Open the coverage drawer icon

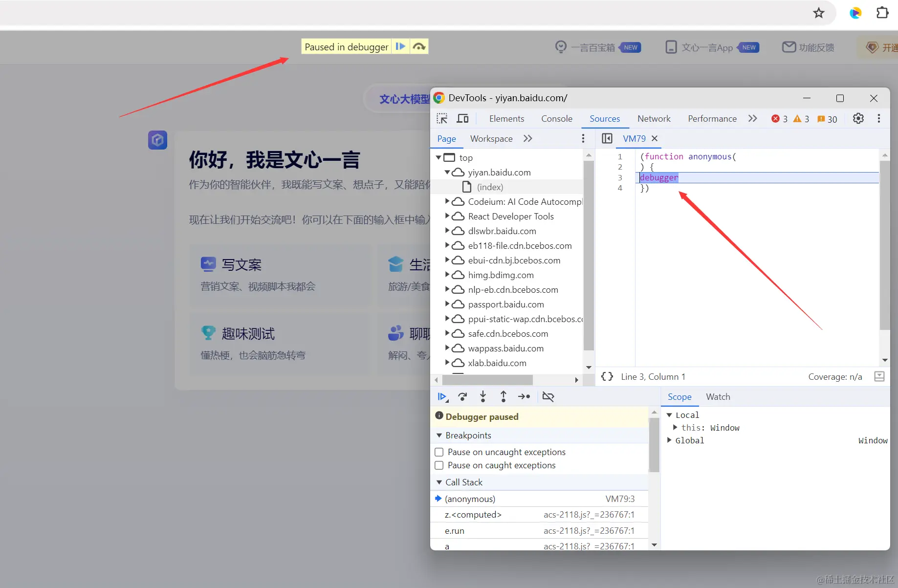(x=879, y=376)
